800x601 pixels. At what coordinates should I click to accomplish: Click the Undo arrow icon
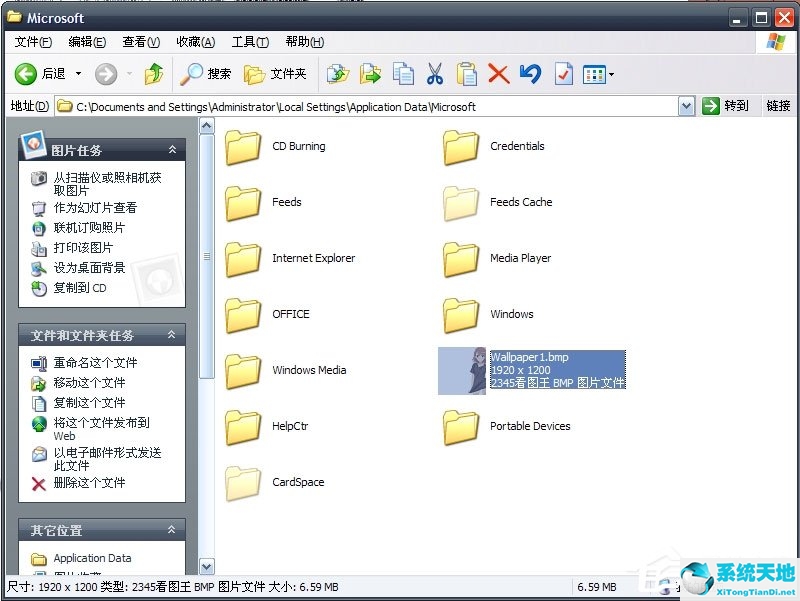click(x=529, y=73)
